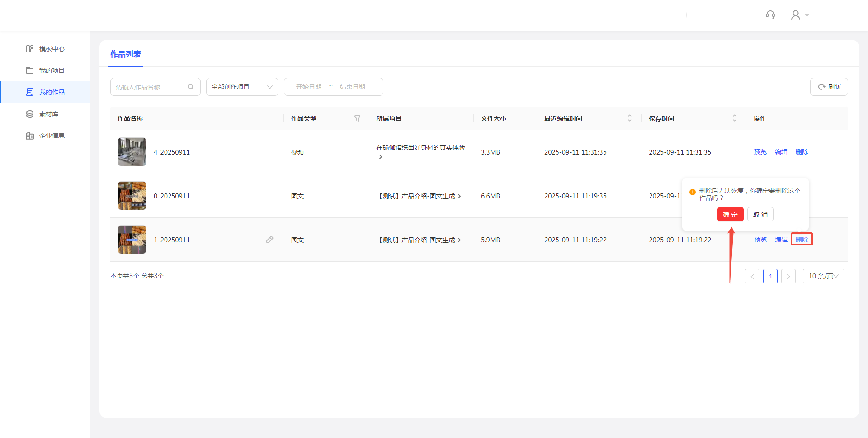The image size is (868, 438).
Task: Click 预览 link for 4_20250911
Action: tap(760, 152)
